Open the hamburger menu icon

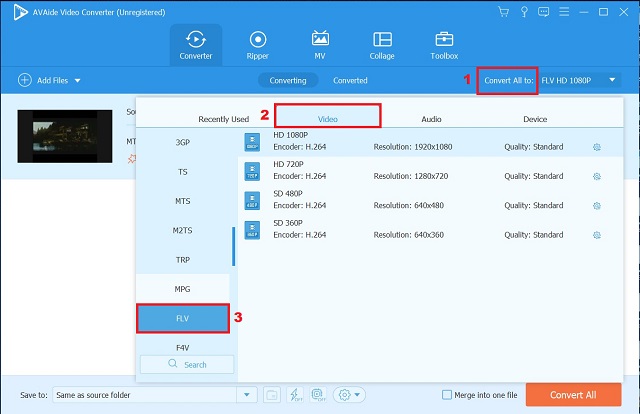pyautogui.click(x=564, y=12)
